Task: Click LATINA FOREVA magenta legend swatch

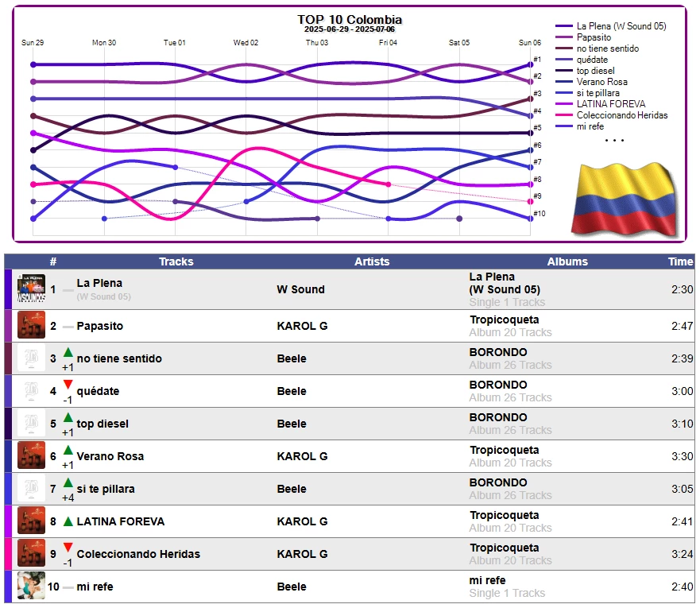Action: click(x=564, y=104)
